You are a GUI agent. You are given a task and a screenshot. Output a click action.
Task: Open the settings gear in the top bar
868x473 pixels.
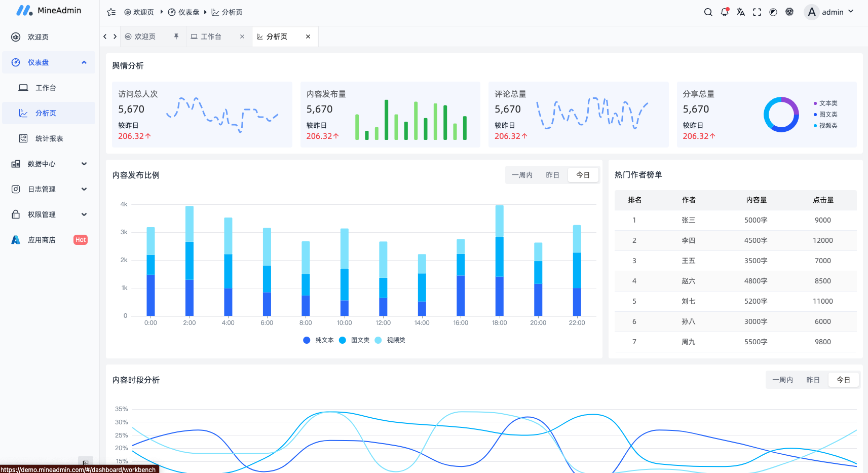tap(789, 12)
